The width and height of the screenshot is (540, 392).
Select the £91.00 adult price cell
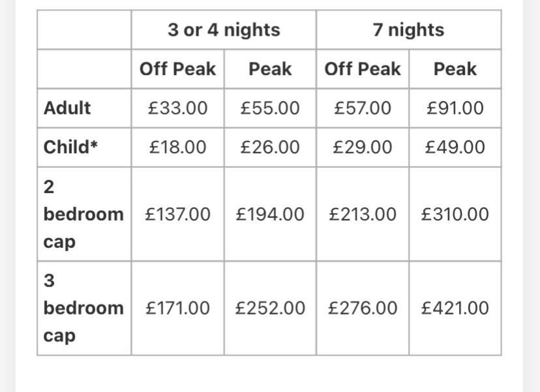(x=455, y=108)
